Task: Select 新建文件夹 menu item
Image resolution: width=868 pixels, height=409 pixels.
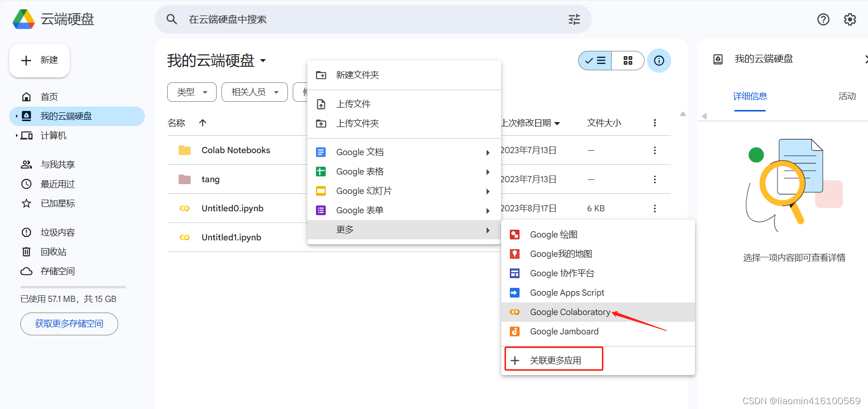Action: pos(404,75)
